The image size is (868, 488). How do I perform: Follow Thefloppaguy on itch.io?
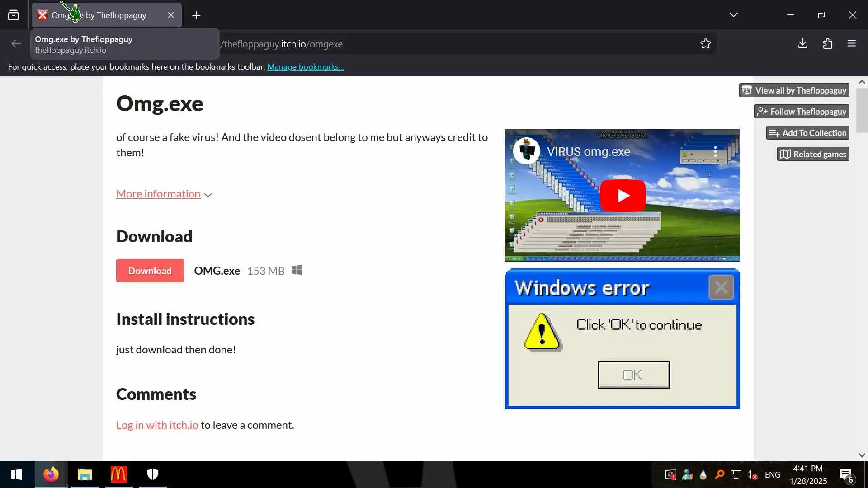point(802,112)
